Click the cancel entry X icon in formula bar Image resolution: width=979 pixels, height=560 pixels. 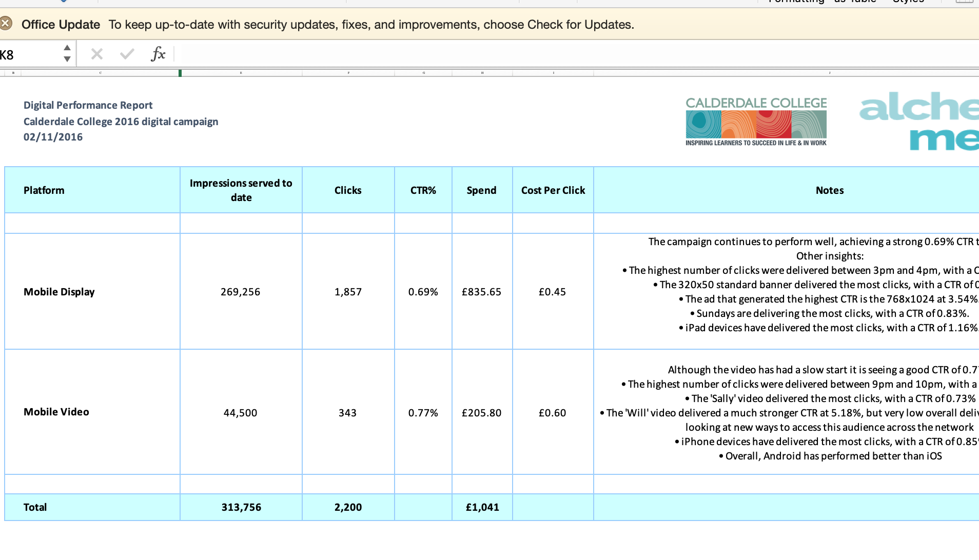point(96,54)
